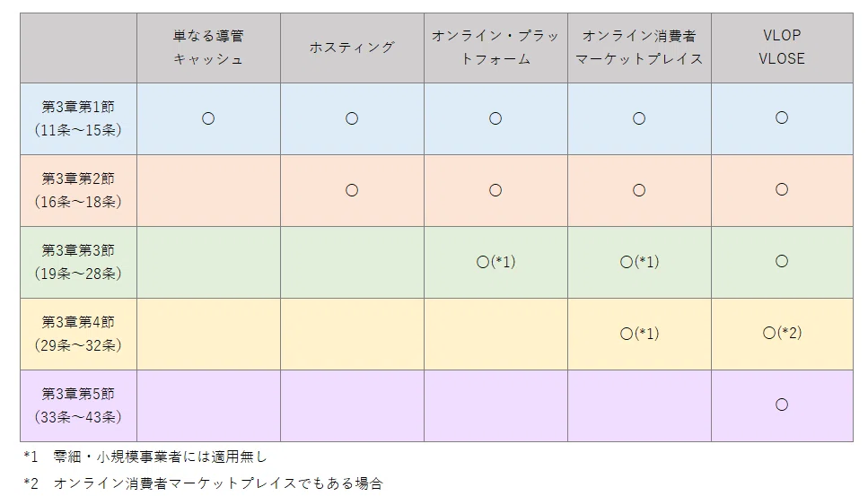
Task: Click the VLOP VLOSE column header
Action: pos(782,48)
